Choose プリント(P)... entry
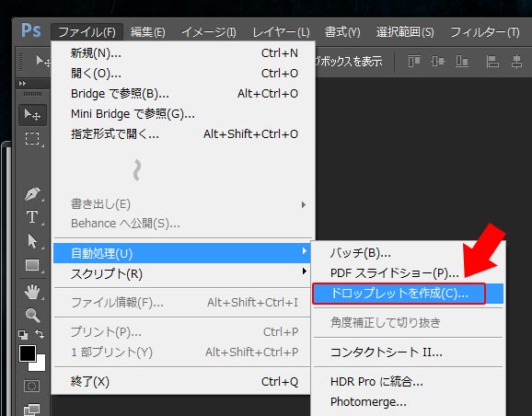Screen dimensions: 532x416 pyautogui.click(x=183, y=332)
